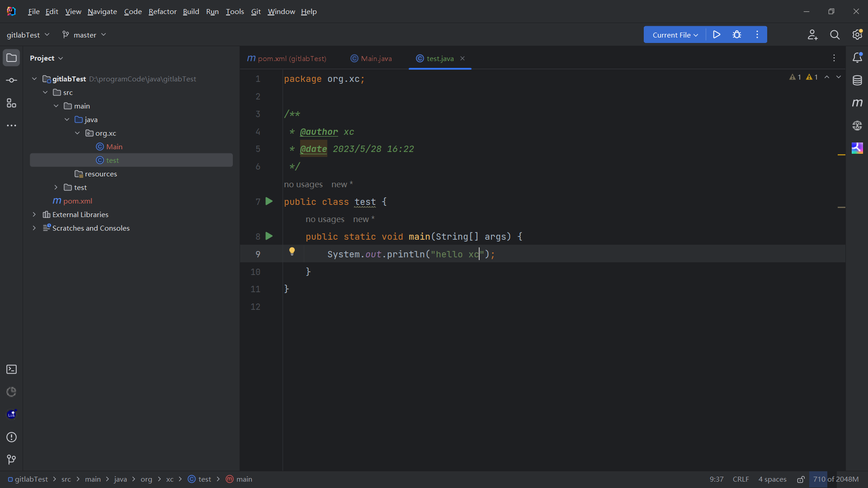Open more run actions menu
Screen dimensions: 868x488
point(757,35)
